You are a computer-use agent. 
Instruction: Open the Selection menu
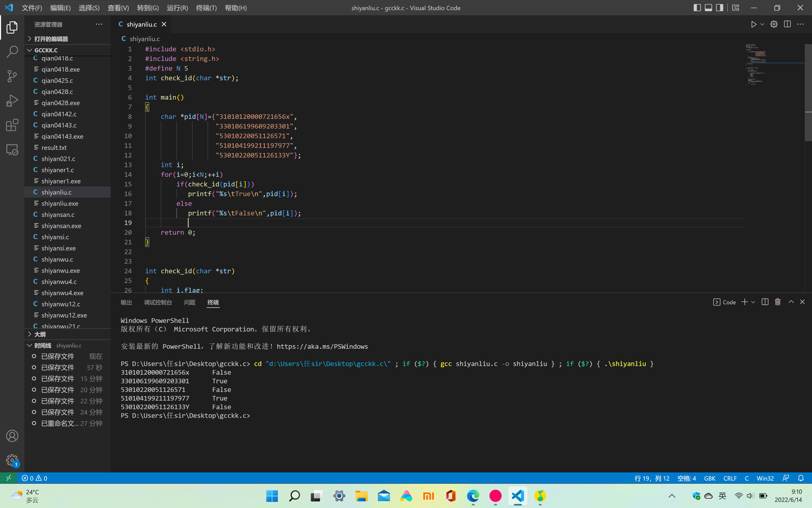(x=89, y=8)
